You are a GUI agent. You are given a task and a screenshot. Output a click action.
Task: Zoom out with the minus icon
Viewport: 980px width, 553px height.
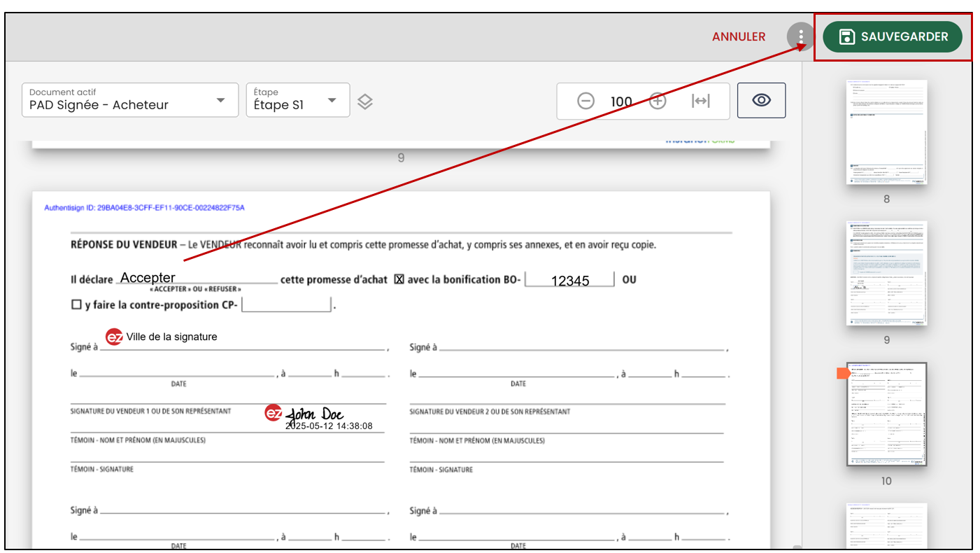pyautogui.click(x=585, y=101)
